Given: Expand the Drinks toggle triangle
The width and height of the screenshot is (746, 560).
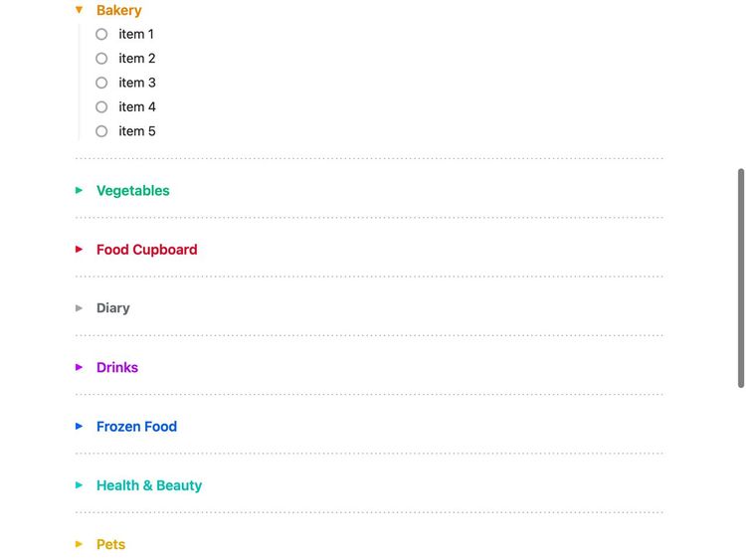Looking at the screenshot, I should (80, 367).
